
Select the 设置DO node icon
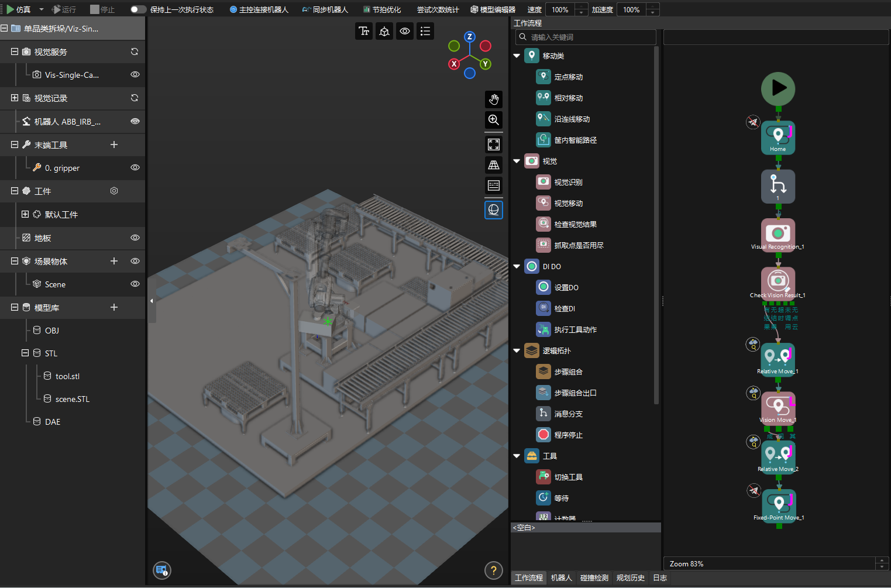pyautogui.click(x=543, y=287)
